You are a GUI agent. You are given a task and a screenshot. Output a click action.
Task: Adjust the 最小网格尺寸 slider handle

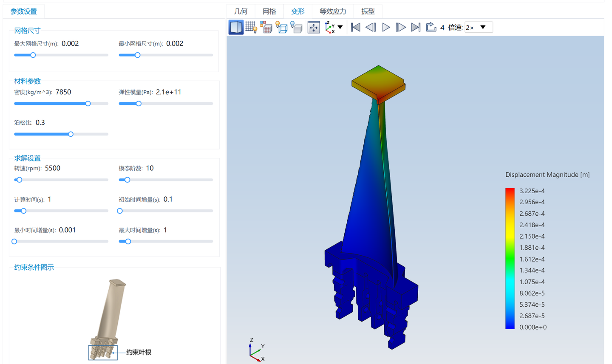137,55
